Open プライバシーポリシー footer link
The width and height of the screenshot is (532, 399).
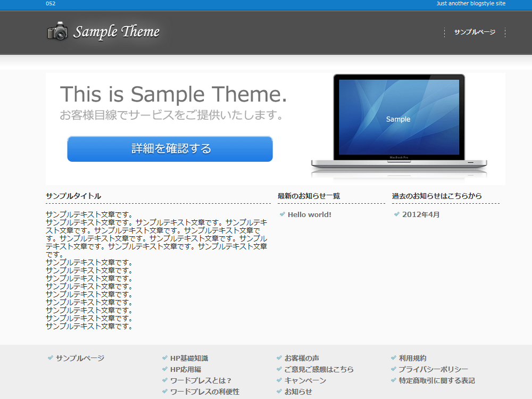[433, 369]
